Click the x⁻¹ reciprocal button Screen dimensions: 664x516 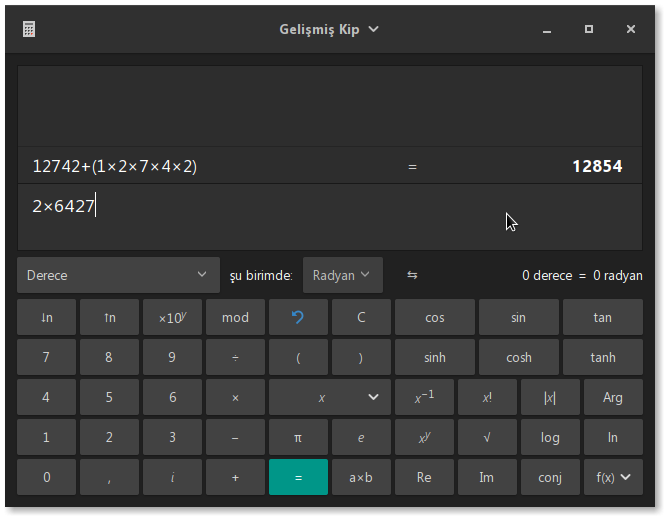[424, 397]
